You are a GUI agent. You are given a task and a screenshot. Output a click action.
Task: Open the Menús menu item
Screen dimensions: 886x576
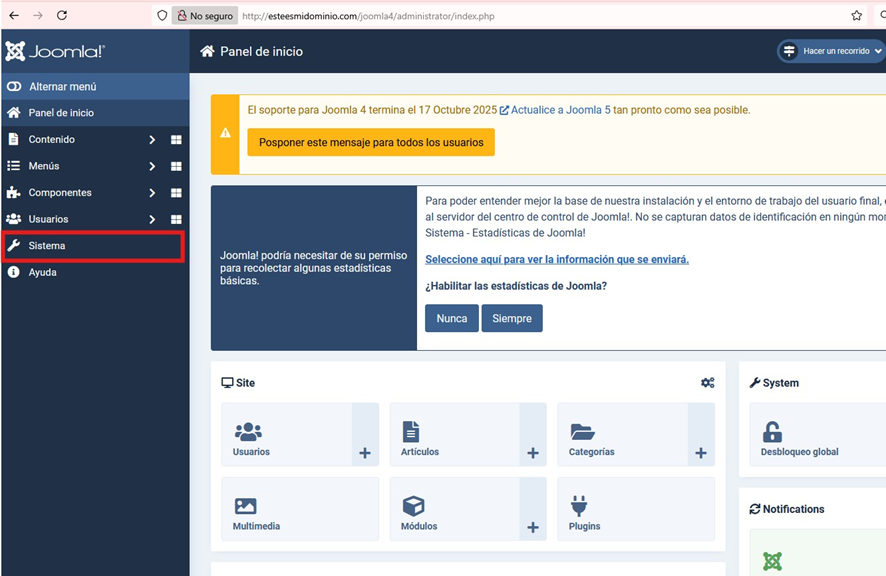pyautogui.click(x=44, y=166)
